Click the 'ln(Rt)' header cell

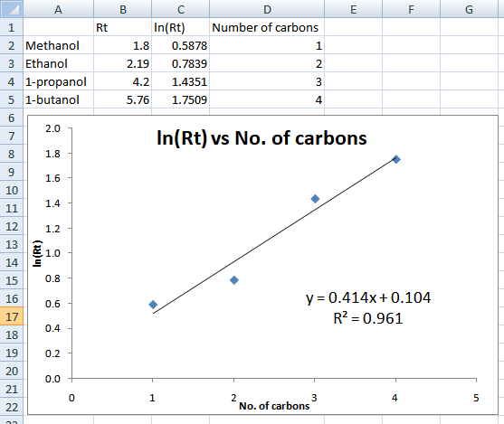click(x=180, y=27)
